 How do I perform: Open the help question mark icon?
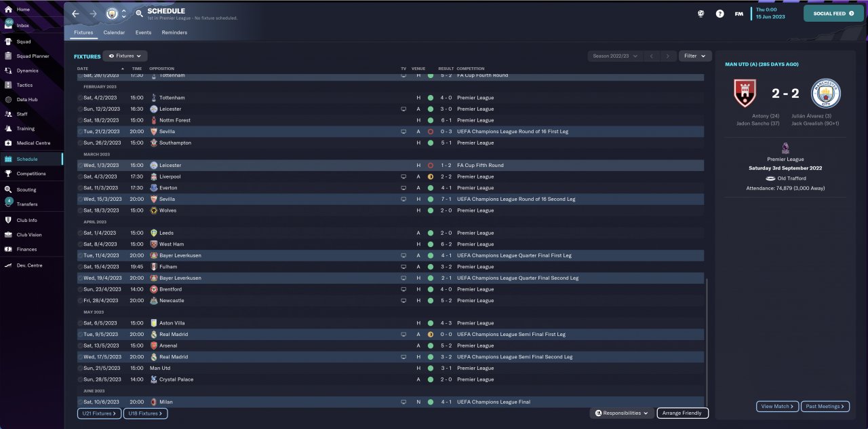[719, 14]
